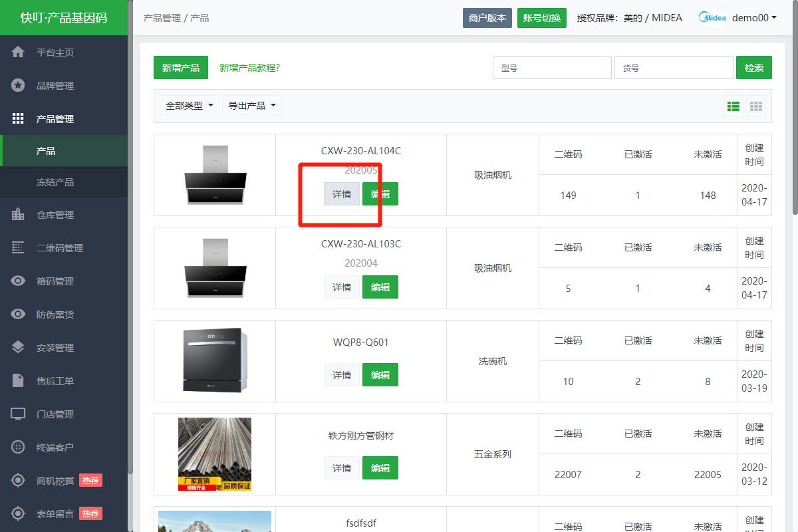Click the 洗碗机 category cell

(x=493, y=361)
